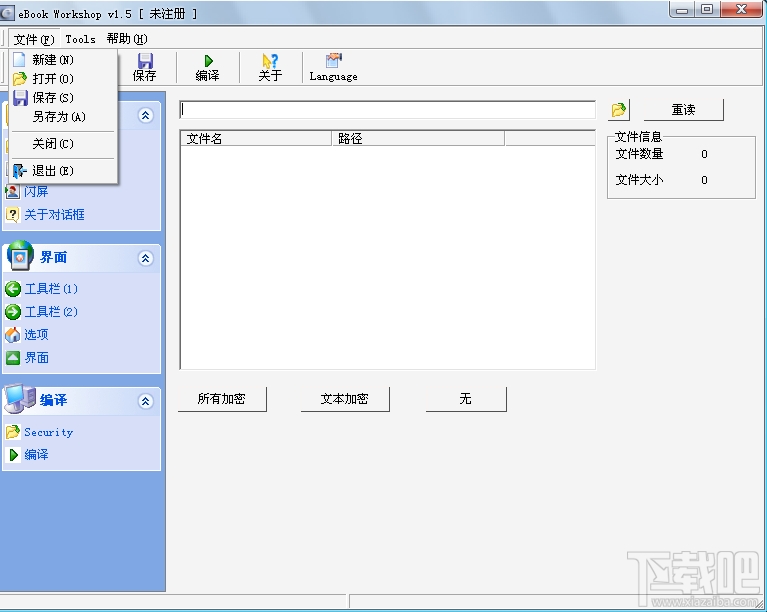Image resolution: width=767 pixels, height=612 pixels.
Task: Click the application icon in the title bar
Action: [x=7, y=13]
